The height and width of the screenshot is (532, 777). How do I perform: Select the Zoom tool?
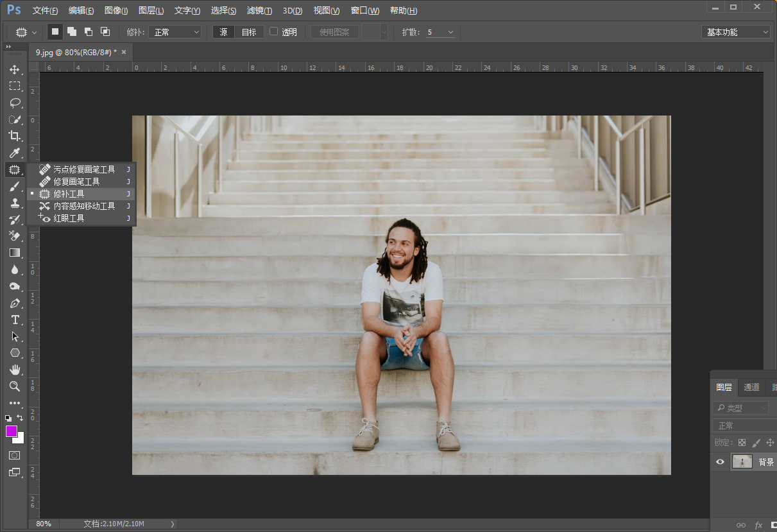point(14,386)
